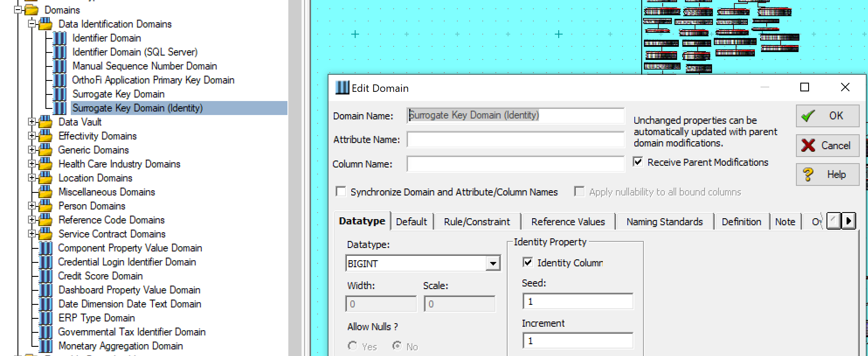Click the Location Domains folder icon
Image resolution: width=868 pixels, height=356 pixels.
45,178
